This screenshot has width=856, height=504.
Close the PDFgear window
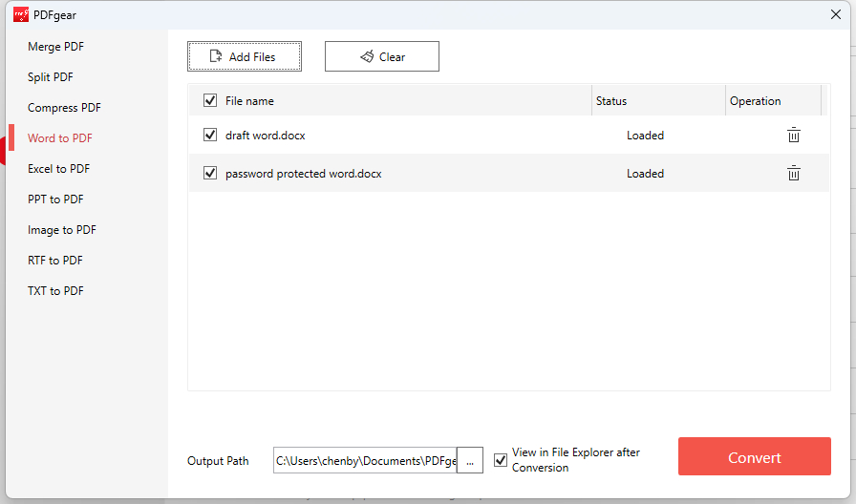tap(836, 14)
